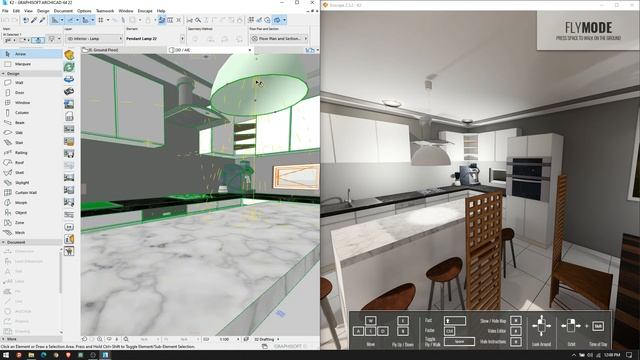This screenshot has width=640, height=360.
Task: Choose the Wall tool
Action: (x=31, y=82)
